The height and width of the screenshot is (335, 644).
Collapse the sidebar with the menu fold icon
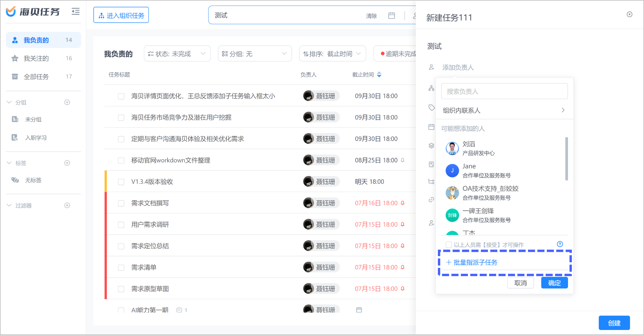click(75, 11)
